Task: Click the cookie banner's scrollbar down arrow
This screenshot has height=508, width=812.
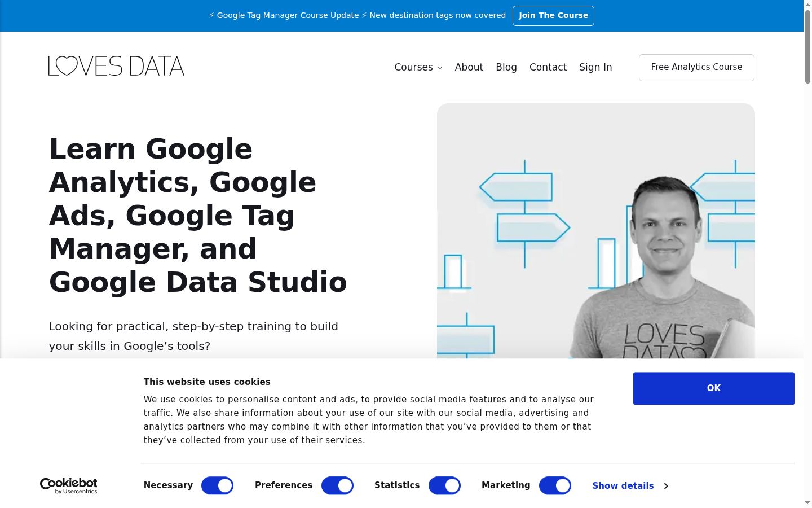Action: tap(807, 502)
